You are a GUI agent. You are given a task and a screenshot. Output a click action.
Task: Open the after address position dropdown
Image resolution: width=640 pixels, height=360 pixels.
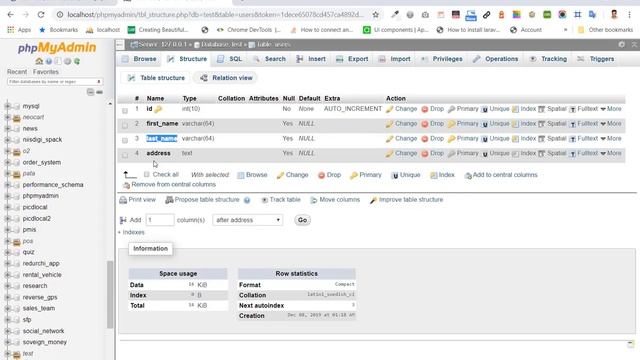click(247, 220)
